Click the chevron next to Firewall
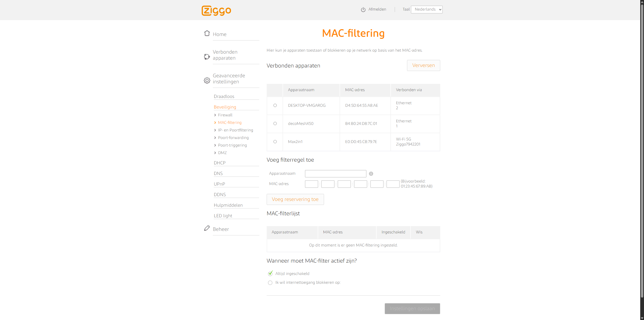The image size is (644, 320). 215,115
